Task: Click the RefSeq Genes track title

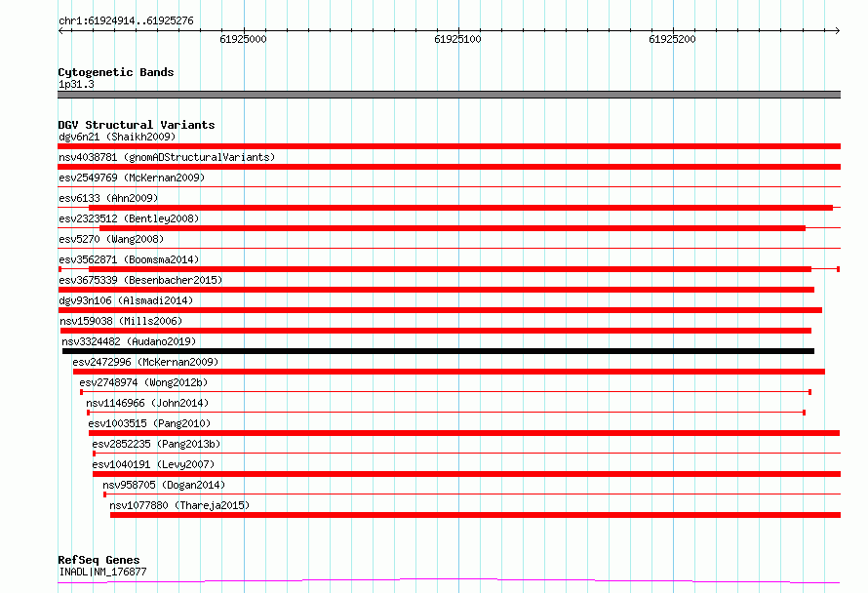Action: pos(99,560)
